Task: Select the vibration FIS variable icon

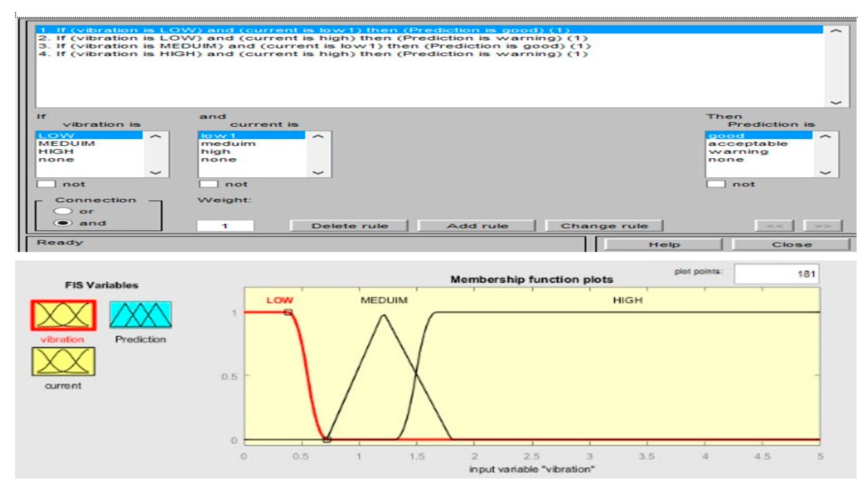Action: tap(63, 315)
